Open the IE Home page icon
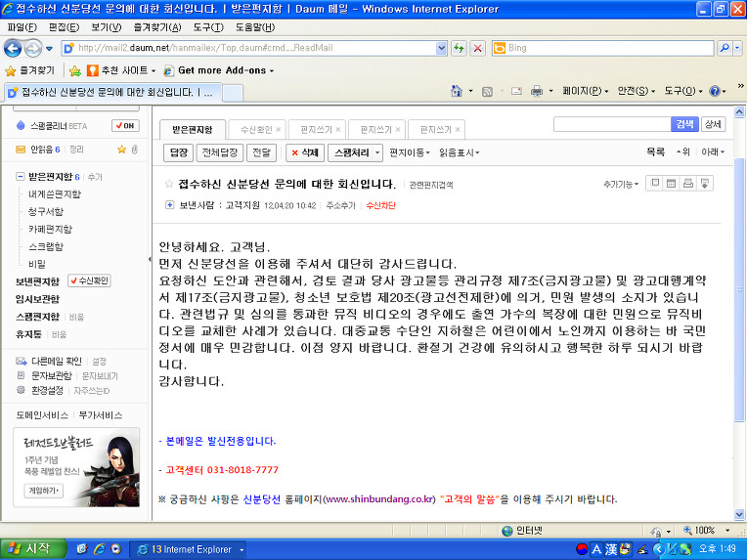The height and width of the screenshot is (560, 747). pyautogui.click(x=457, y=91)
